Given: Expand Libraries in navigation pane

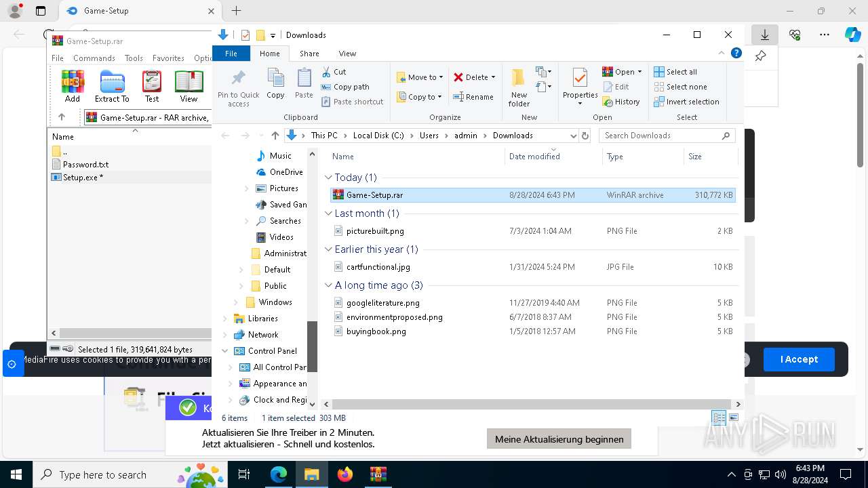Looking at the screenshot, I should click(225, 319).
